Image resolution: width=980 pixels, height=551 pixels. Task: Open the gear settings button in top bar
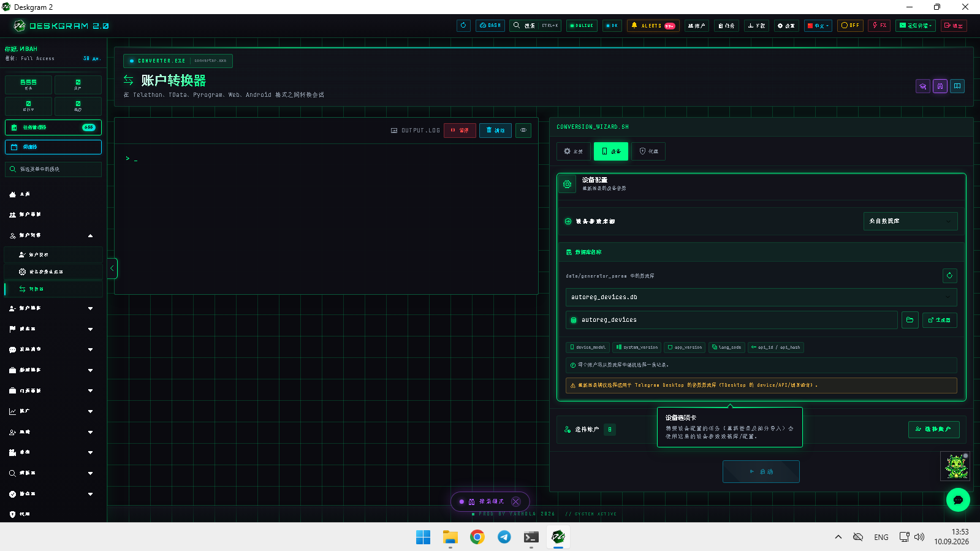pyautogui.click(x=786, y=26)
